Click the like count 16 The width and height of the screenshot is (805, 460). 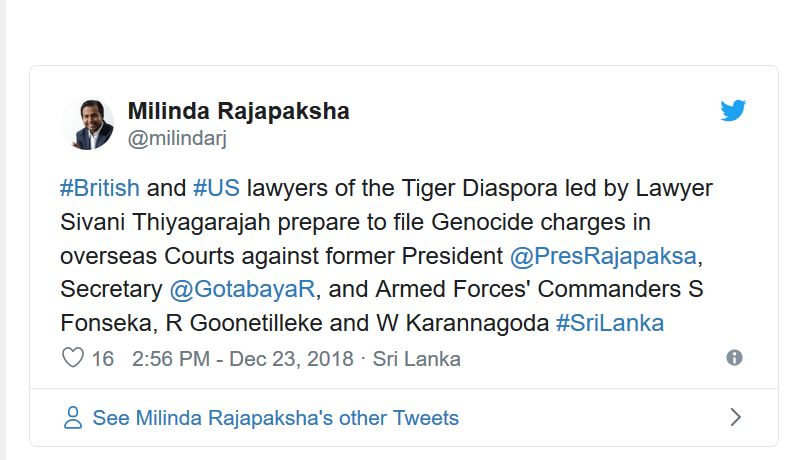pos(103,358)
